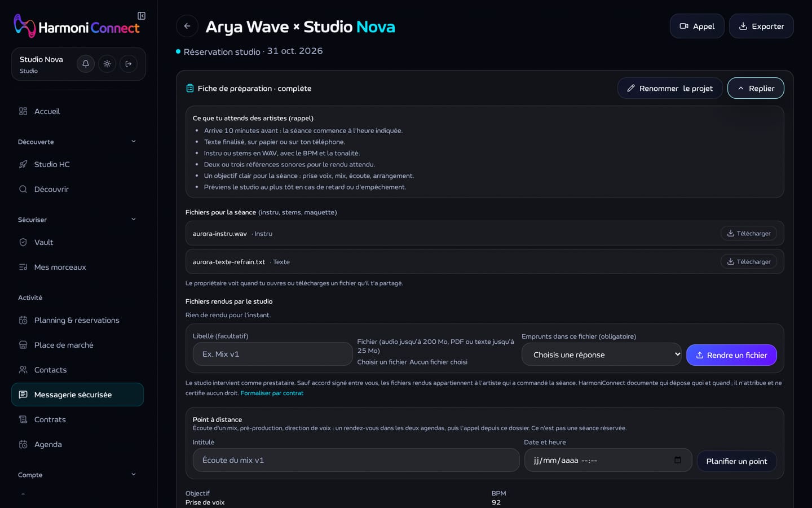Expand the Compte section chevron
This screenshot has height=508, width=812.
[134, 474]
